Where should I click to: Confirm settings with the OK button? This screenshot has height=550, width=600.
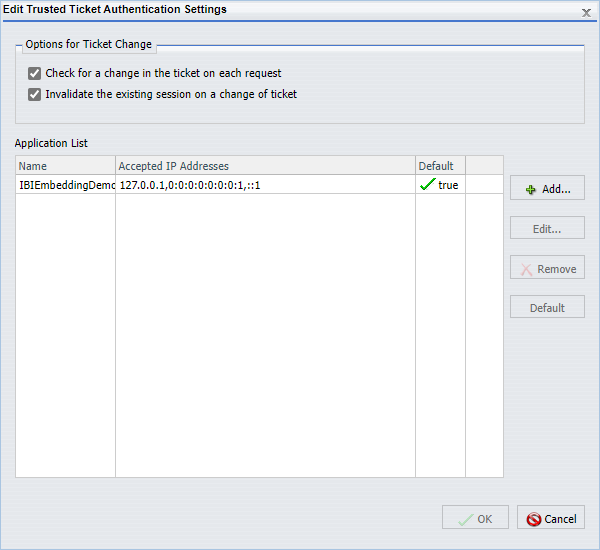pos(475,517)
